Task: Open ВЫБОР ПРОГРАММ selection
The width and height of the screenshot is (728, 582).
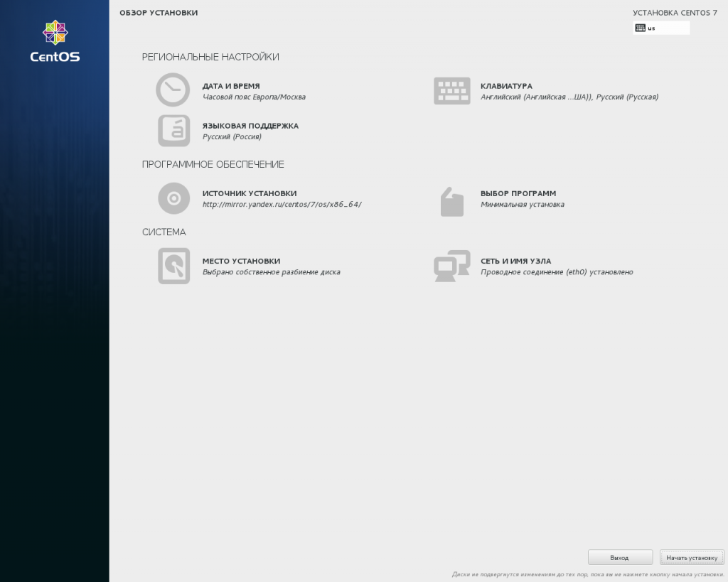Action: click(x=518, y=193)
